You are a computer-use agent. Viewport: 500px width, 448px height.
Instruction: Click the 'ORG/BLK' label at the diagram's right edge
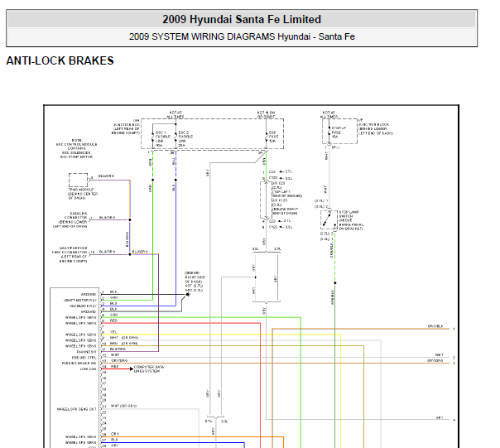435,326
